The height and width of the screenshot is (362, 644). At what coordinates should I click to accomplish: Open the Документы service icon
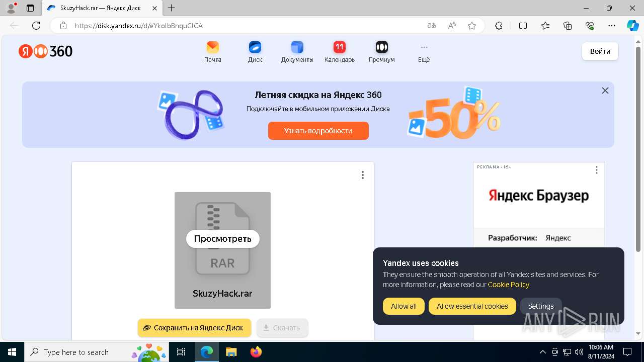297,52
